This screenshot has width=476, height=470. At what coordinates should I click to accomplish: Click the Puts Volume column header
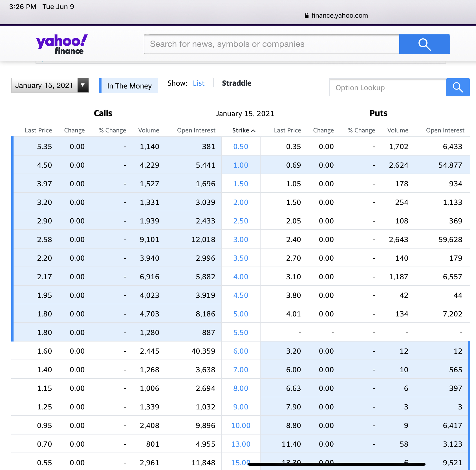pyautogui.click(x=398, y=130)
